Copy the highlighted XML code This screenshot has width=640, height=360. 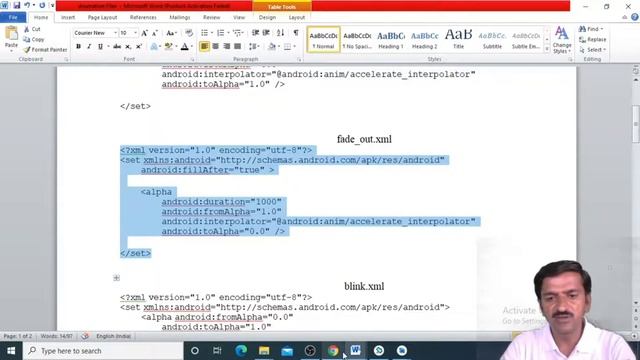click(x=34, y=40)
